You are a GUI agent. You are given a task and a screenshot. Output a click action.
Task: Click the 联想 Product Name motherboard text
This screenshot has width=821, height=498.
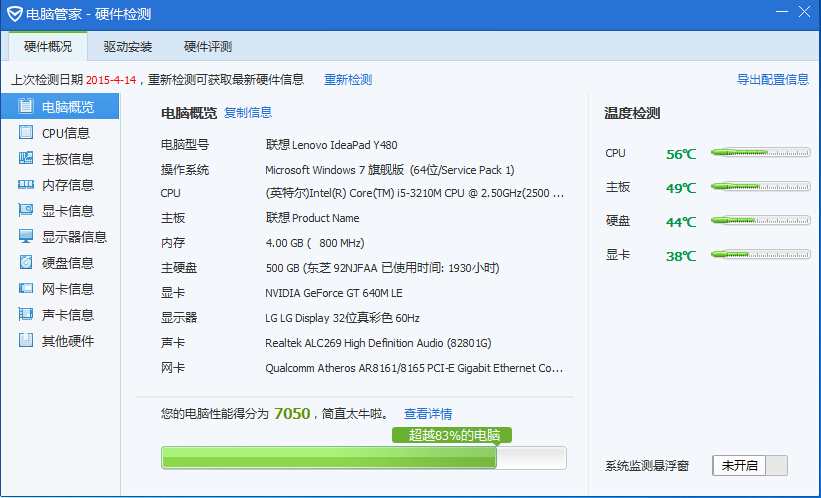click(x=313, y=218)
